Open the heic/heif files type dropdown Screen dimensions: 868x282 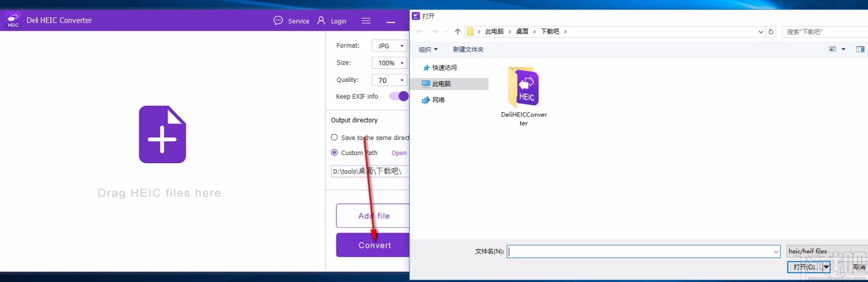827,251
